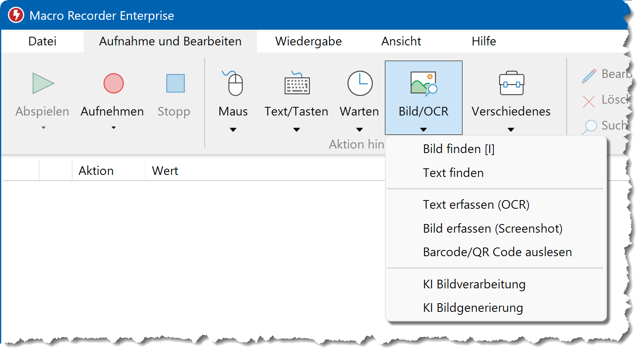Click the Bild/OCR picture icon

pyautogui.click(x=423, y=83)
